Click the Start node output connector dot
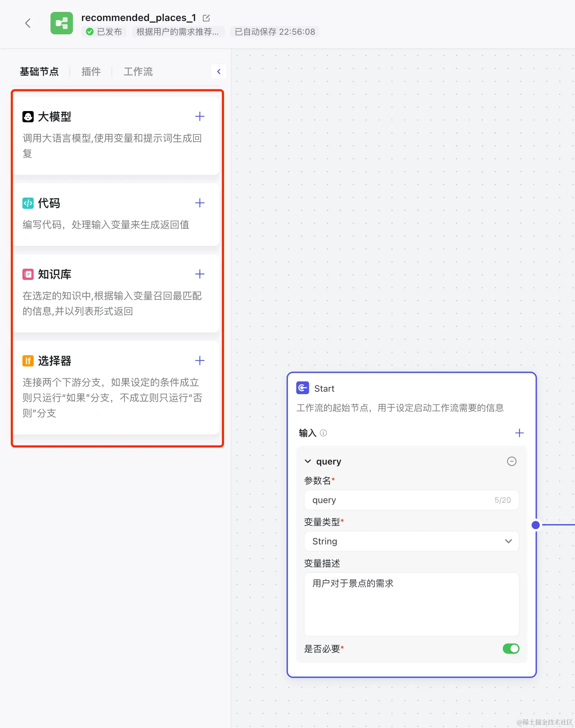 click(x=535, y=525)
